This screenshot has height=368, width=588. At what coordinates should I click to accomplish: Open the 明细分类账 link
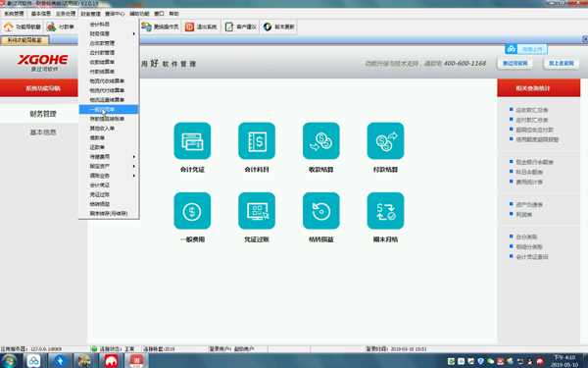click(x=529, y=246)
